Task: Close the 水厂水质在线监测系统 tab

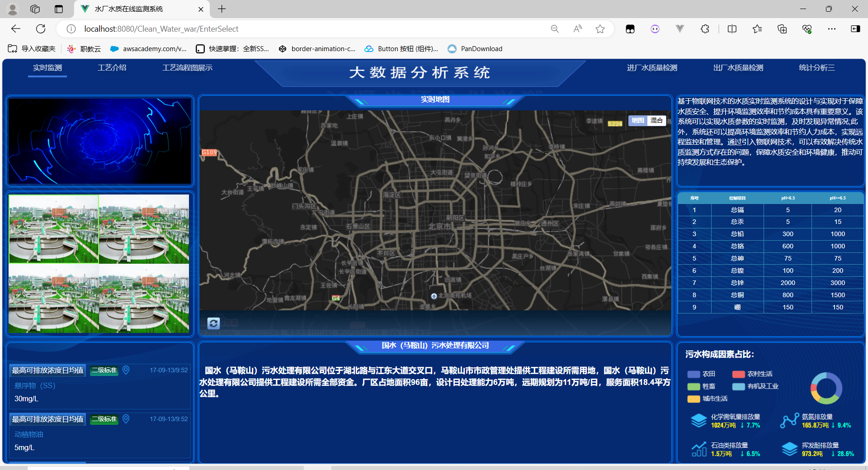Action: (201, 9)
